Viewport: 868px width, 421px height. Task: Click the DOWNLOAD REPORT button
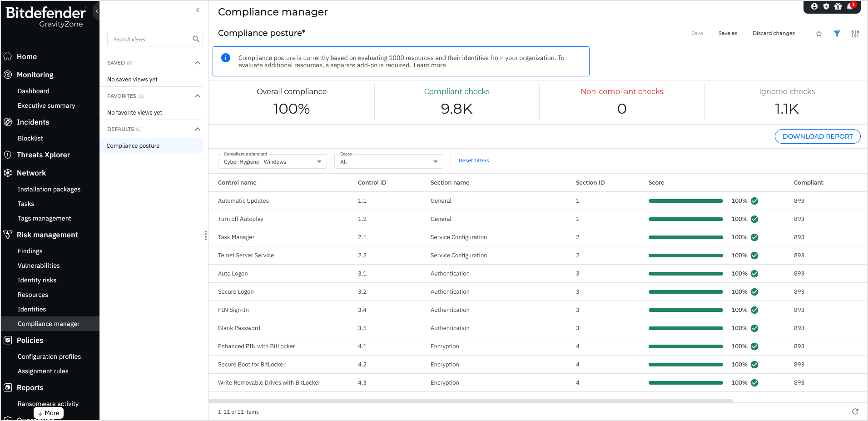click(817, 136)
